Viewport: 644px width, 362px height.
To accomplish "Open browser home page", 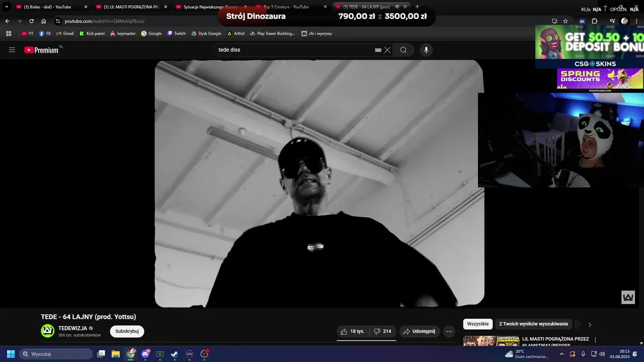I will coord(43,21).
